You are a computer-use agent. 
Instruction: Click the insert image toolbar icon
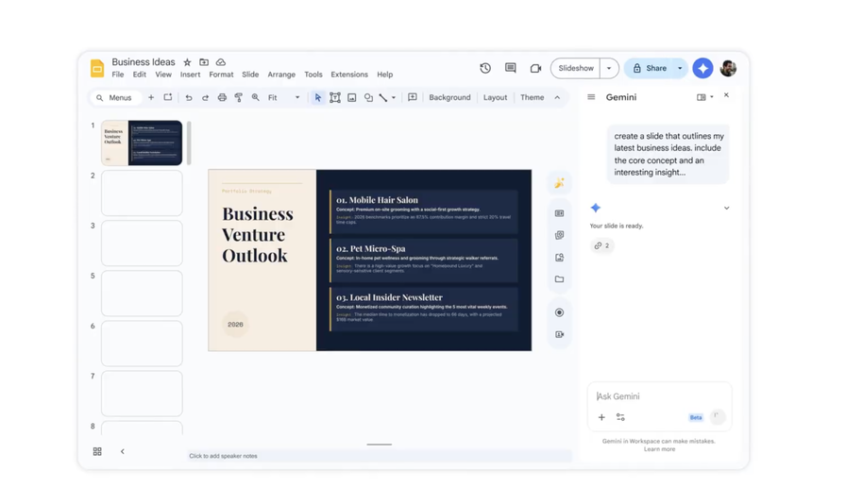(352, 97)
